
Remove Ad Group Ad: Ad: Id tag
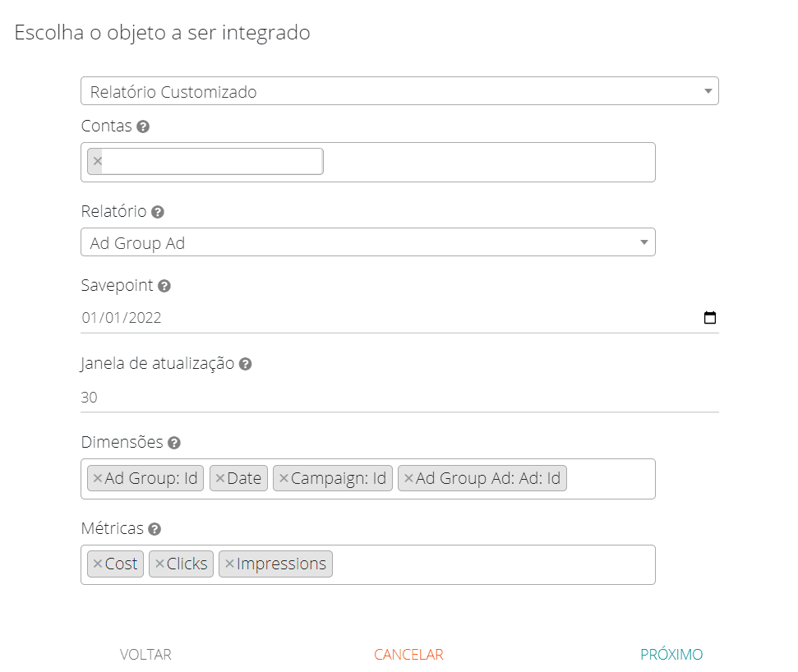click(408, 478)
